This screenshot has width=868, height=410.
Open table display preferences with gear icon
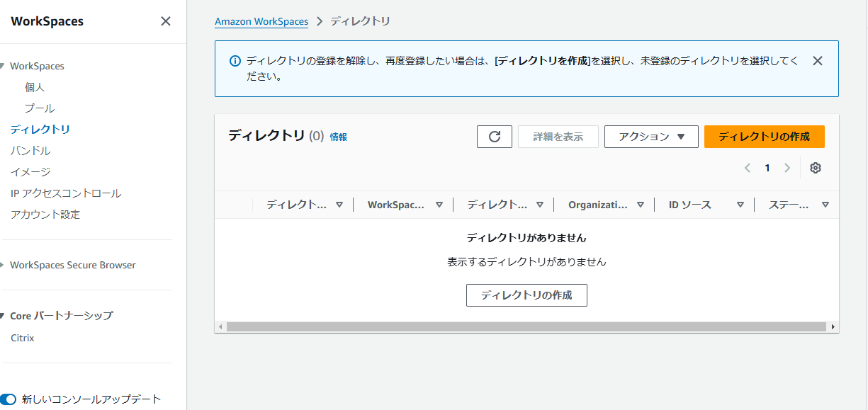(815, 168)
